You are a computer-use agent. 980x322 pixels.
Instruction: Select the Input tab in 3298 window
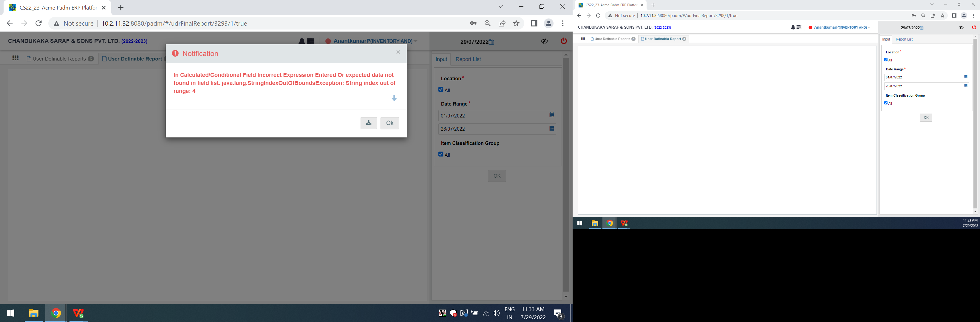[886, 39]
